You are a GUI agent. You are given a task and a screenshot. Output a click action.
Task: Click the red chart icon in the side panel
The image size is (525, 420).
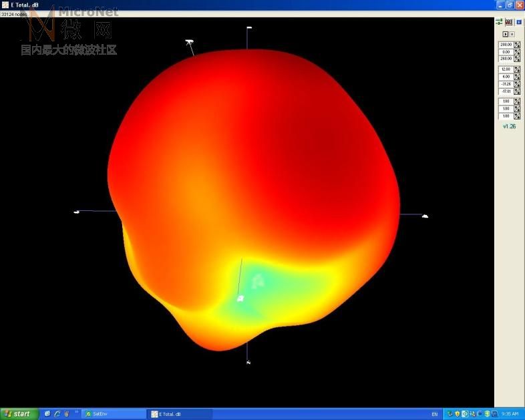coord(508,22)
